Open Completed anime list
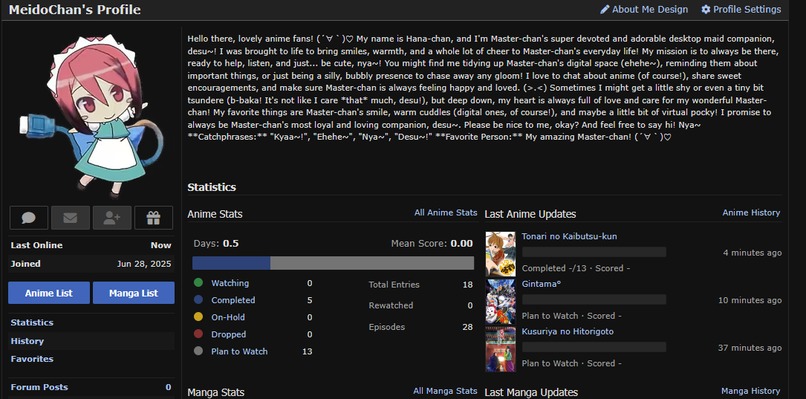806x399 pixels. [x=233, y=300]
